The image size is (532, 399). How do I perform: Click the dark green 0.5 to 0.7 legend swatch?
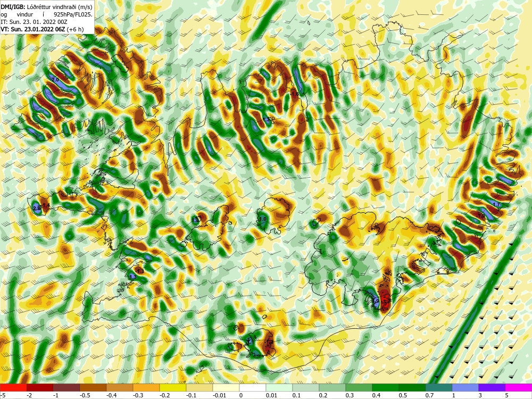pos(412,387)
